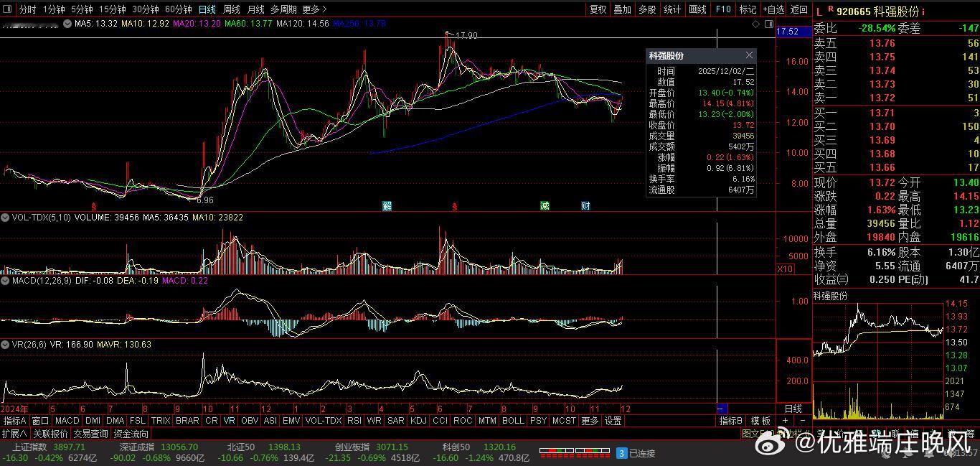Click the 解 marker on the chart
The image size is (980, 466).
point(387,206)
